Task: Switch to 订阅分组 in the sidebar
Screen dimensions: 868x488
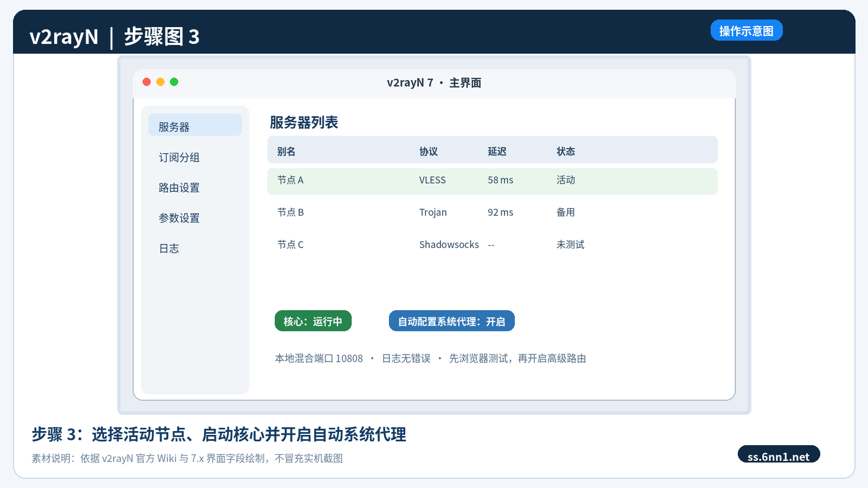Action: point(179,157)
